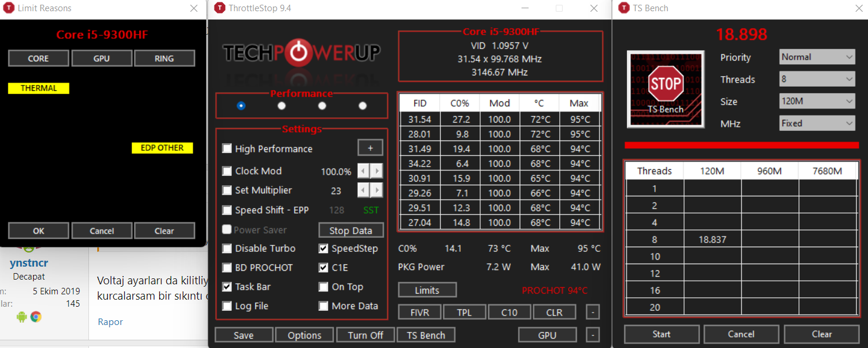Click the minus button next to CLR
The width and height of the screenshot is (868, 348).
tap(593, 313)
